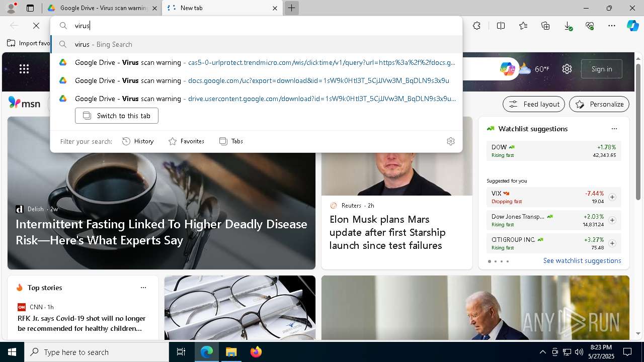Click Import favorites bookmark item

point(29,43)
